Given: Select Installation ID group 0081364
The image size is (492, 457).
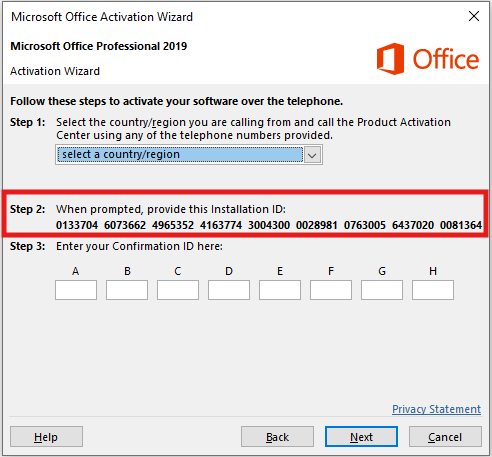Looking at the screenshot, I should [461, 225].
